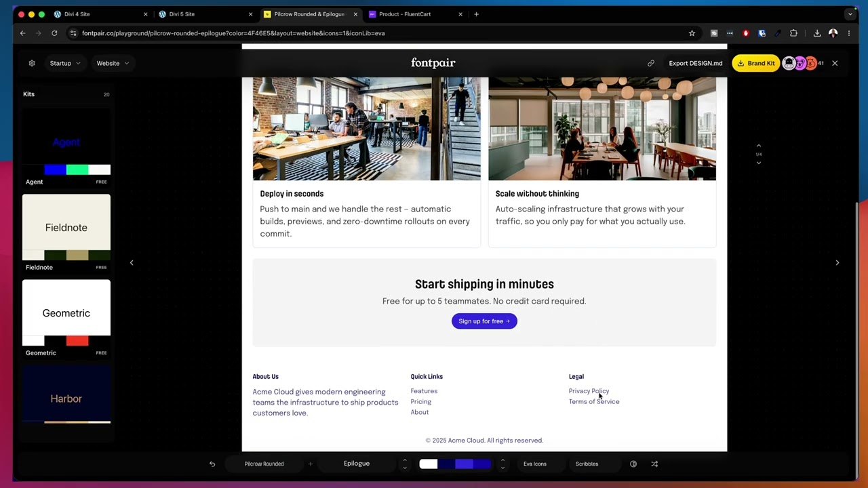Screen dimensions: 868x488
Task: Open the Terms of Service footer link
Action: click(594, 402)
